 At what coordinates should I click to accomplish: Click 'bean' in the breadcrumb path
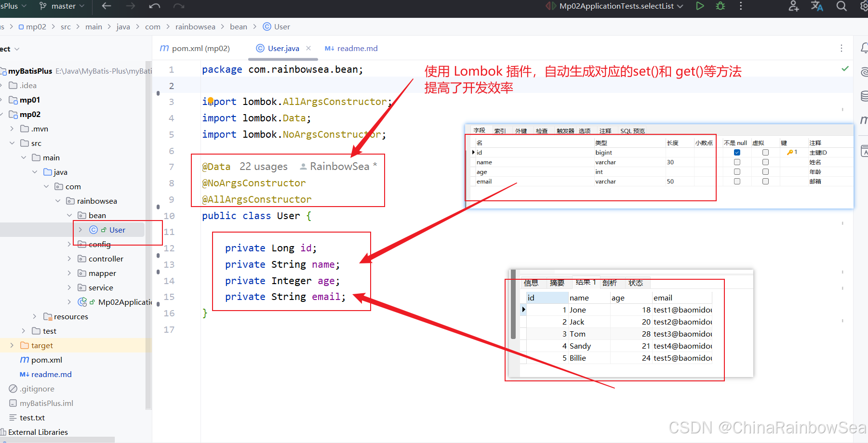[x=239, y=27]
